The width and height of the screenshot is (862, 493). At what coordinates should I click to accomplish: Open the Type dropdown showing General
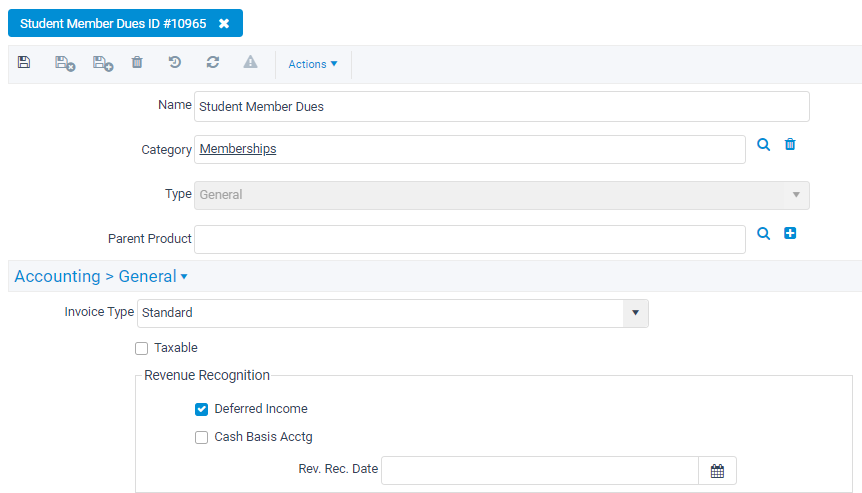[x=501, y=195]
